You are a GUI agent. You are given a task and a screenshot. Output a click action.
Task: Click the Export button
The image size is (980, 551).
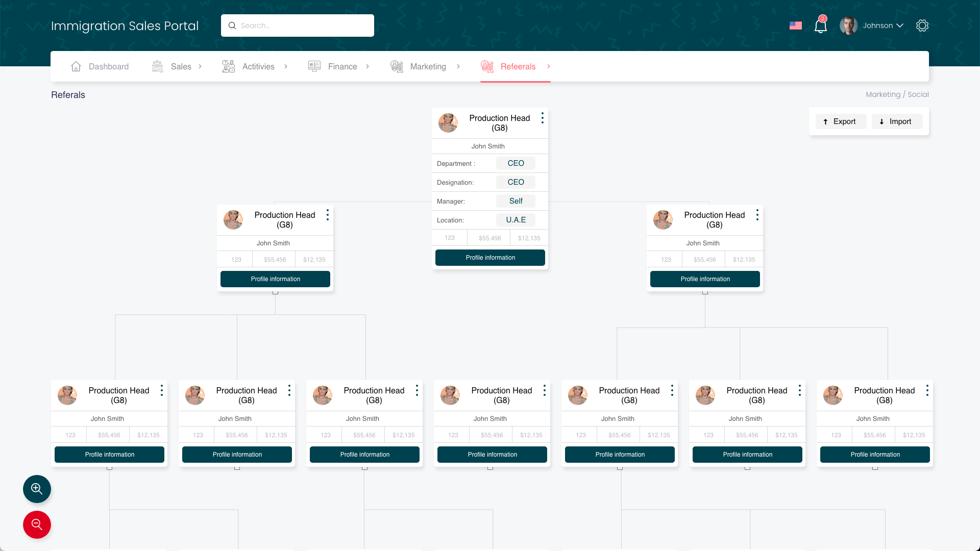coord(840,121)
